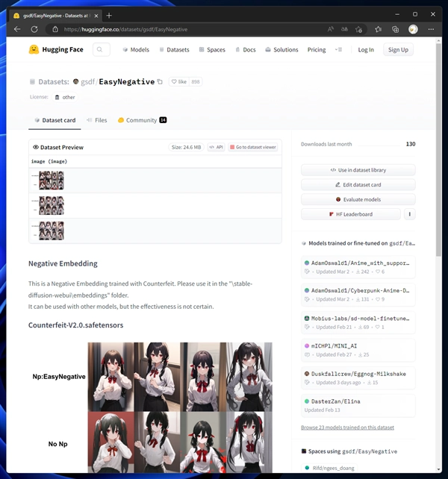
Task: Click Use in dataset library button
Action: click(x=358, y=170)
